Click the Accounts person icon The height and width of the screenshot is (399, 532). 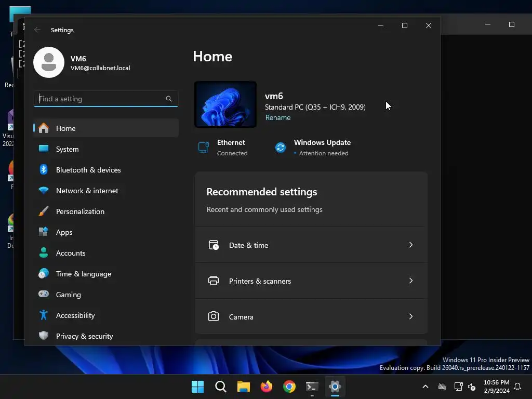coord(44,253)
